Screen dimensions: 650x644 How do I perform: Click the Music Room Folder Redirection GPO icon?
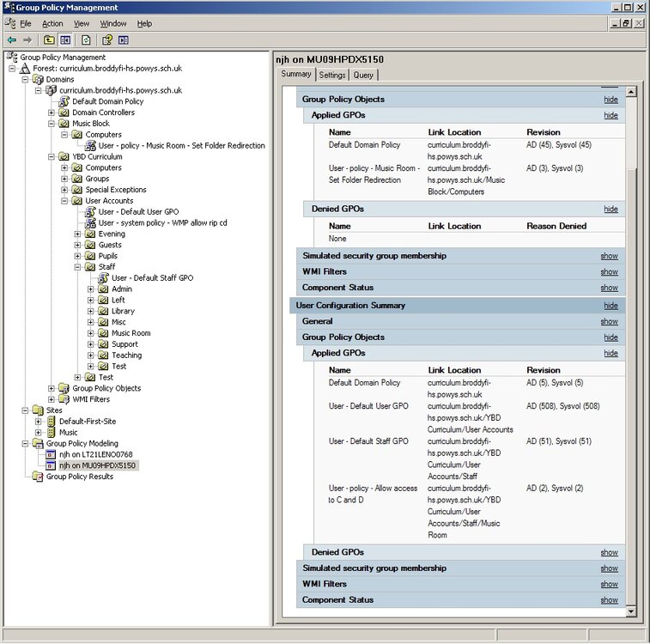pos(90,145)
